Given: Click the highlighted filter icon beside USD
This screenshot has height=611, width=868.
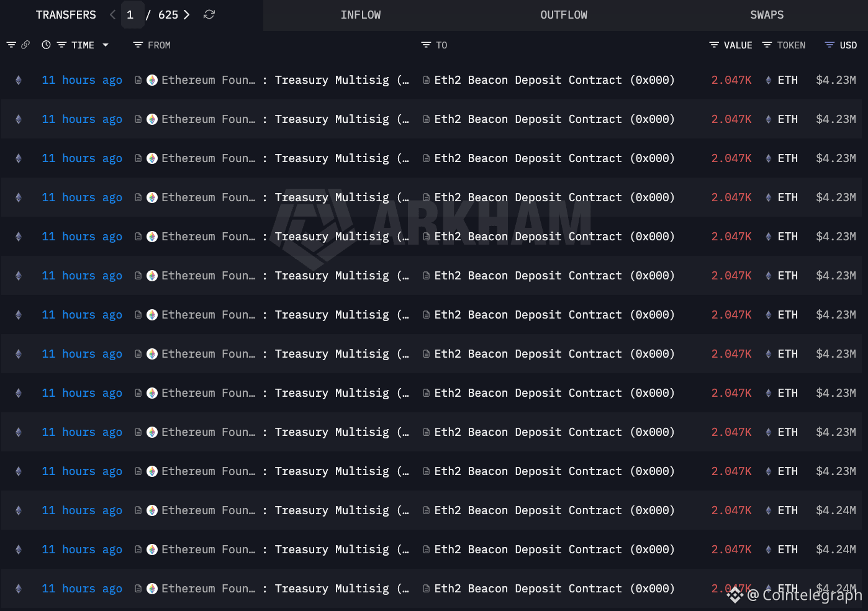Looking at the screenshot, I should click(x=829, y=45).
